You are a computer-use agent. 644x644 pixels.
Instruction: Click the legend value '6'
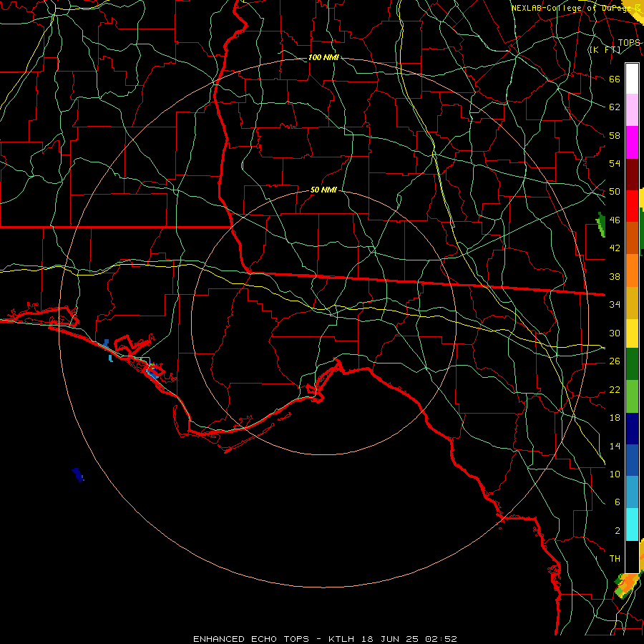(x=617, y=502)
